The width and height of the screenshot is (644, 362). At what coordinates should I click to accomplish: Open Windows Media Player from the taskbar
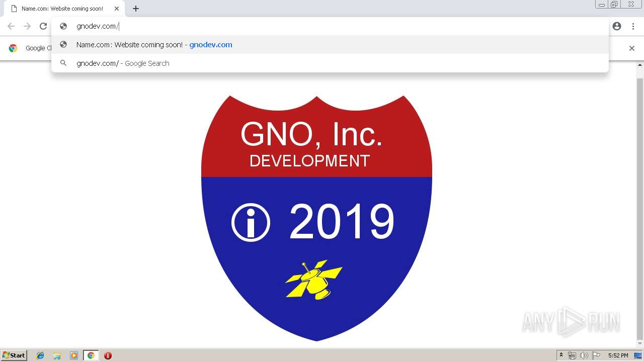(x=74, y=355)
